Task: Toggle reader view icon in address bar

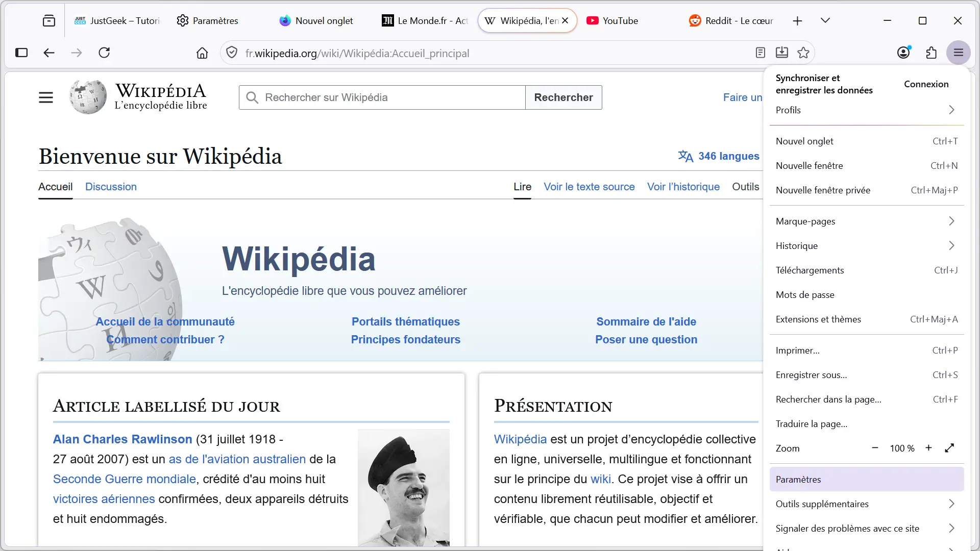Action: pos(761,53)
